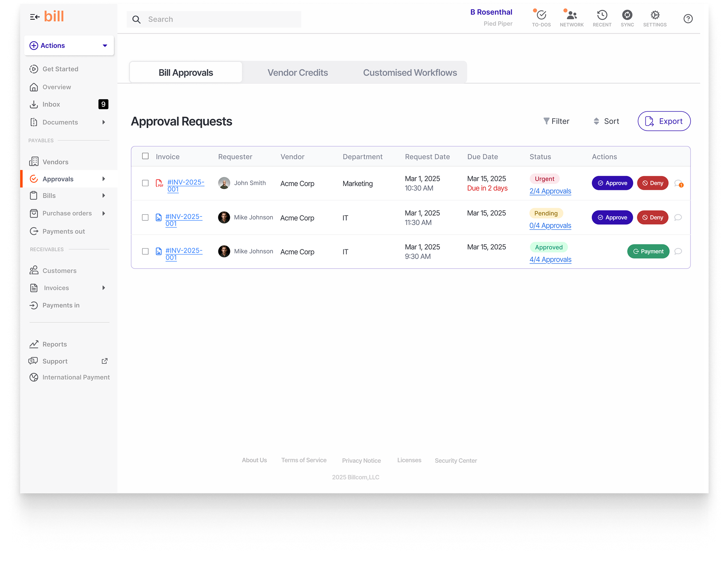Open the 2/4 Approvals link
Screen dimensions: 728x562
[x=550, y=191]
